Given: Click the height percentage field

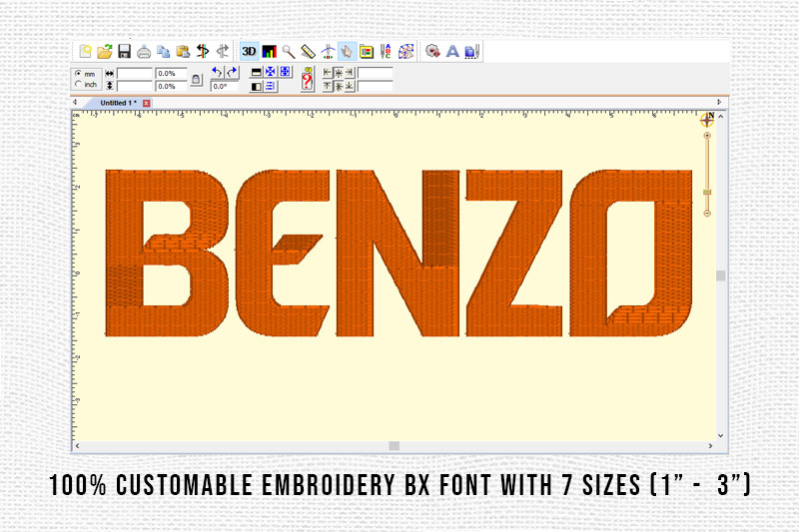Looking at the screenshot, I should click(x=171, y=86).
